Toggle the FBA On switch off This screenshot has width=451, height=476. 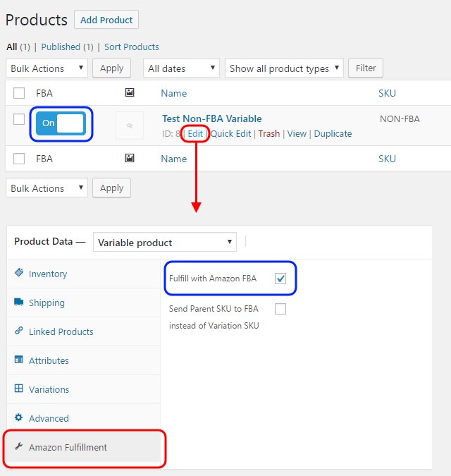coord(61,123)
